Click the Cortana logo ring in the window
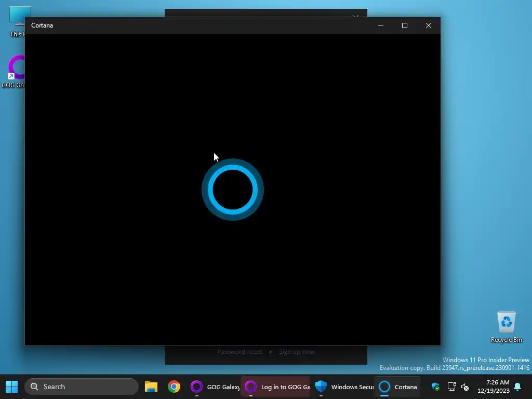This screenshot has width=532, height=399. (232, 189)
